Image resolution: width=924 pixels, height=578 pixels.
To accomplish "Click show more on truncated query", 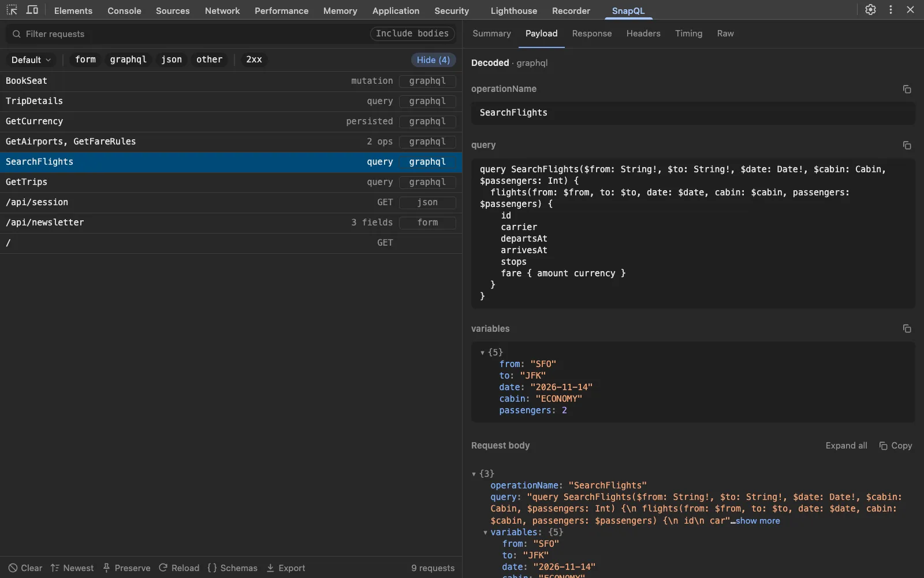I will pyautogui.click(x=758, y=521).
